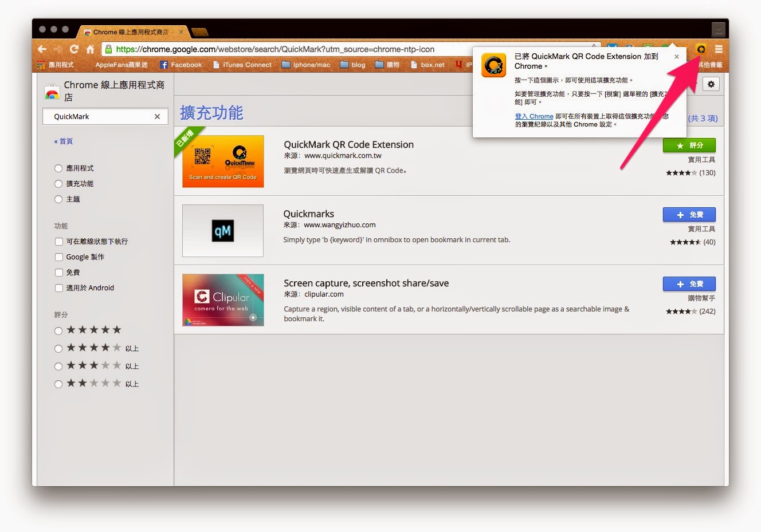Open the box.net bookmark
761x532 pixels.
point(427,65)
